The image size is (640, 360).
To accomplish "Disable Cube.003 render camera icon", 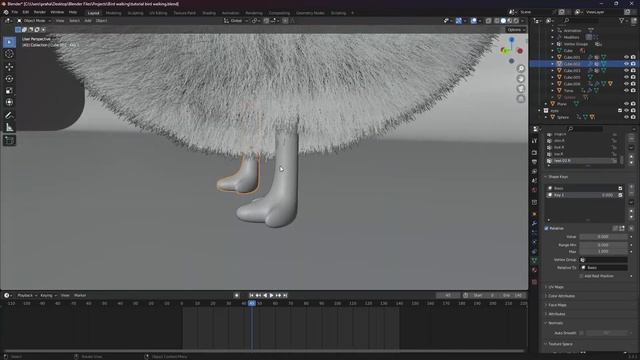I will click(633, 71).
